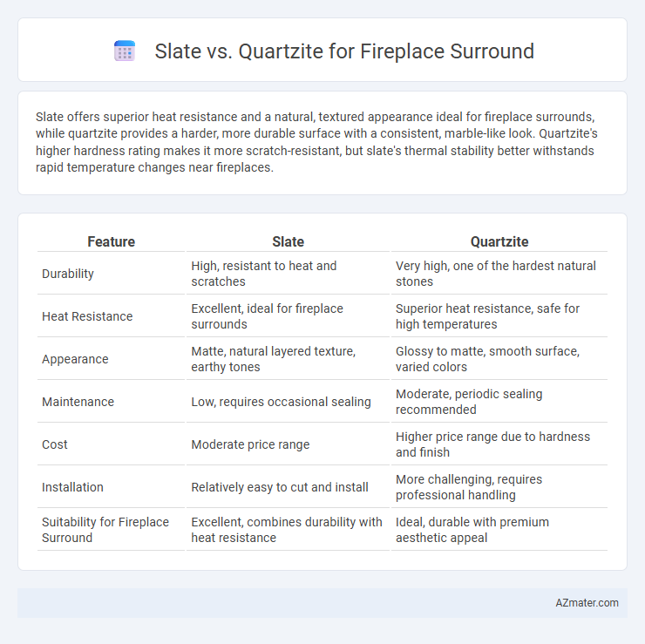Click the 'Moderate price range' cell
The width and height of the screenshot is (645, 644).
(250, 444)
